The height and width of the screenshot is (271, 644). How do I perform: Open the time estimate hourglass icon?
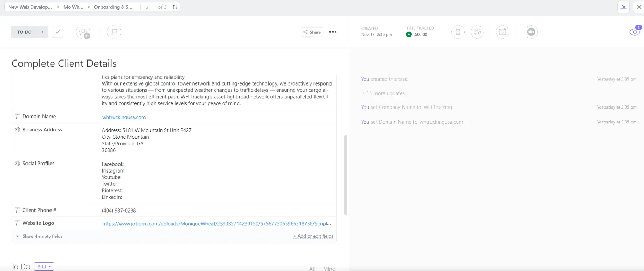point(458,32)
